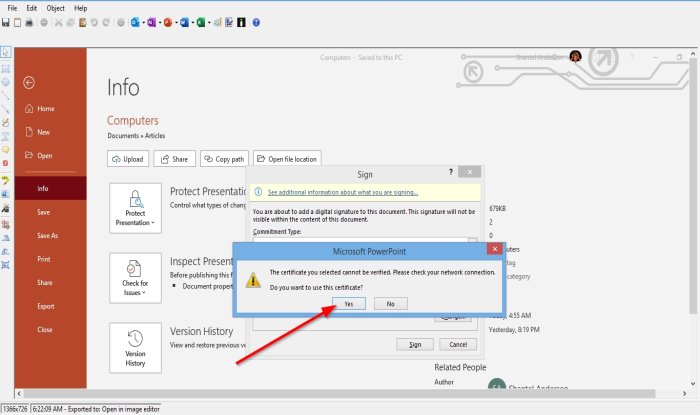Select the red counter tool
This screenshot has height=415, width=700.
click(x=5, y=163)
